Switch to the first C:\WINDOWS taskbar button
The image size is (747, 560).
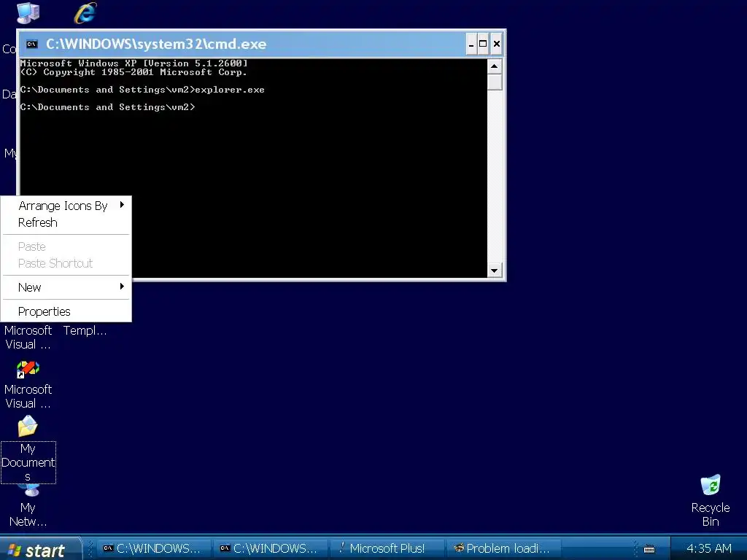click(x=154, y=548)
